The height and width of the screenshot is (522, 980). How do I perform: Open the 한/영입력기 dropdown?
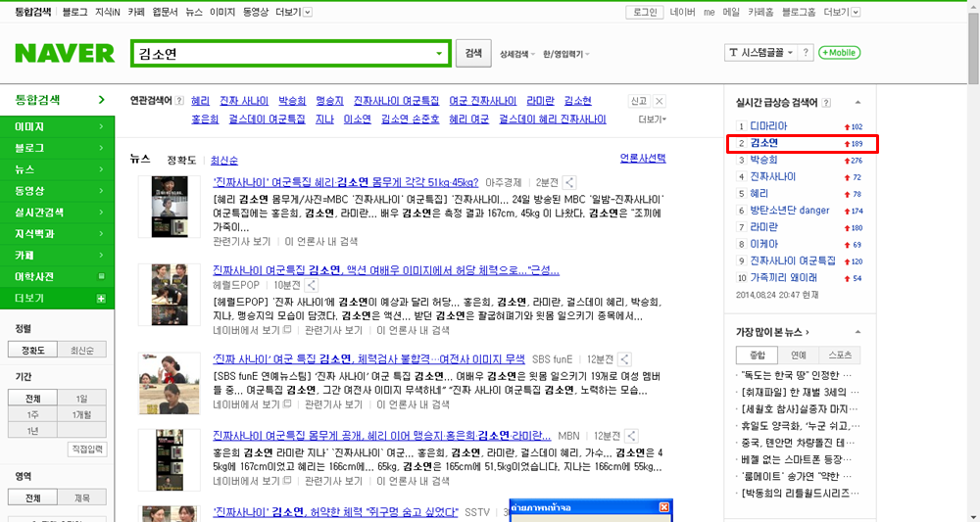tap(566, 54)
